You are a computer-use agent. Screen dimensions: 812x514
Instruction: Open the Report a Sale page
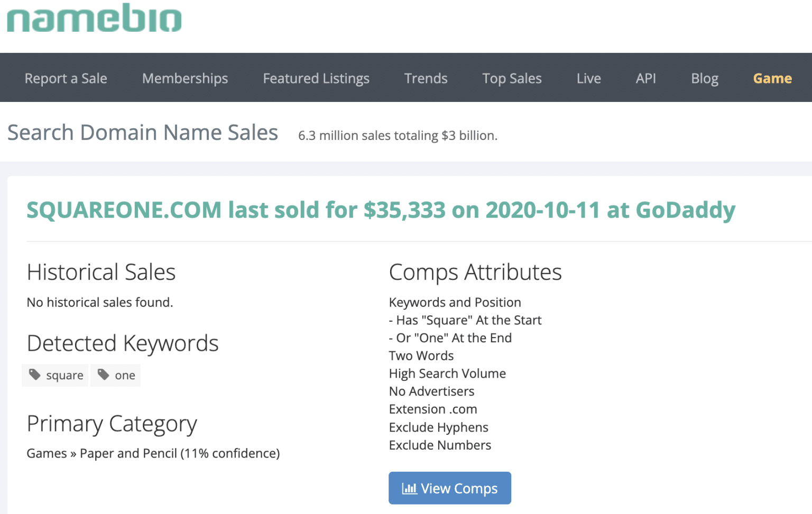[66, 78]
